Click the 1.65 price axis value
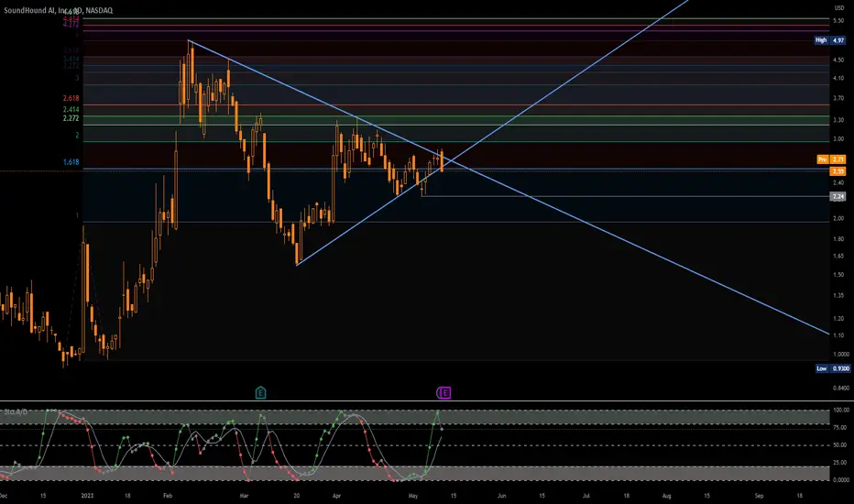Image resolution: width=854 pixels, height=504 pixels. (838, 256)
